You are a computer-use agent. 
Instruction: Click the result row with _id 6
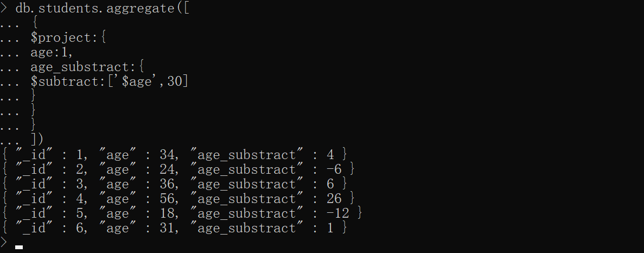click(x=174, y=228)
